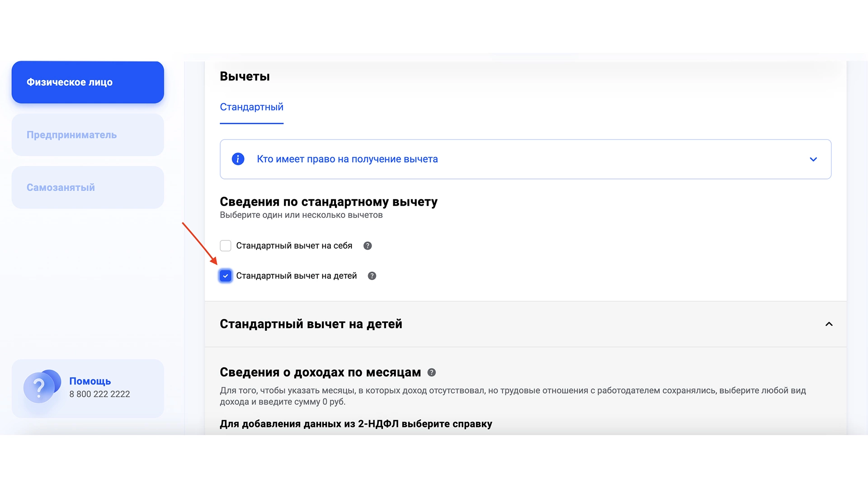Viewport: 868px width, 488px height.
Task: Open Кто имеет право на получение вычета
Action: coord(525,159)
